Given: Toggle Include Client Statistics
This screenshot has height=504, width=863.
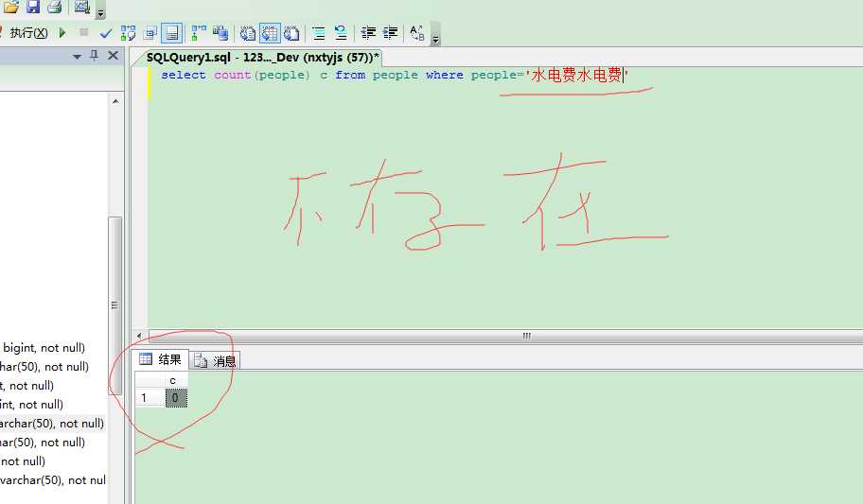Looking at the screenshot, I should [220, 33].
